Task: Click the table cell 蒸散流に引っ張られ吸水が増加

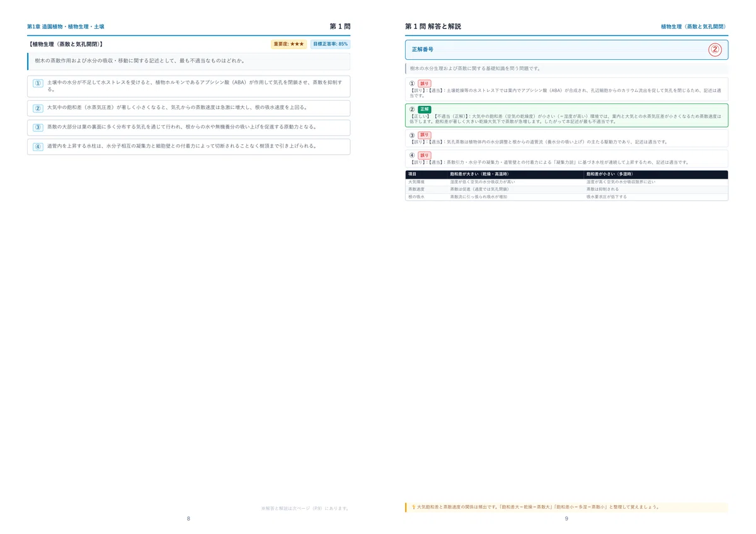Action: pyautogui.click(x=478, y=196)
